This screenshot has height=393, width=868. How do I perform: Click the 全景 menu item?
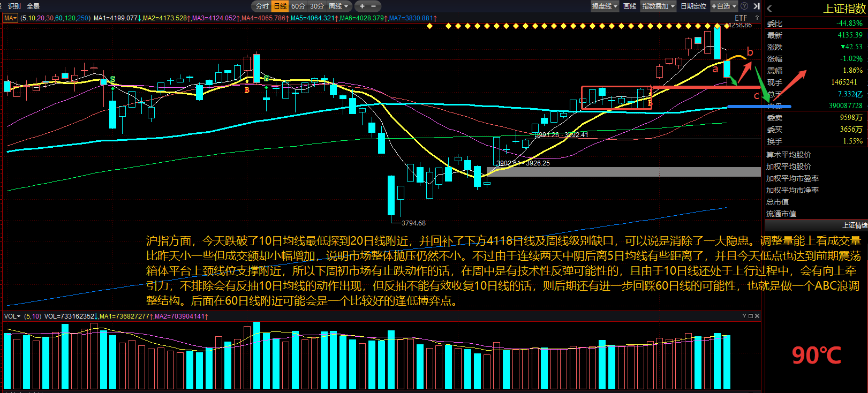33,6
